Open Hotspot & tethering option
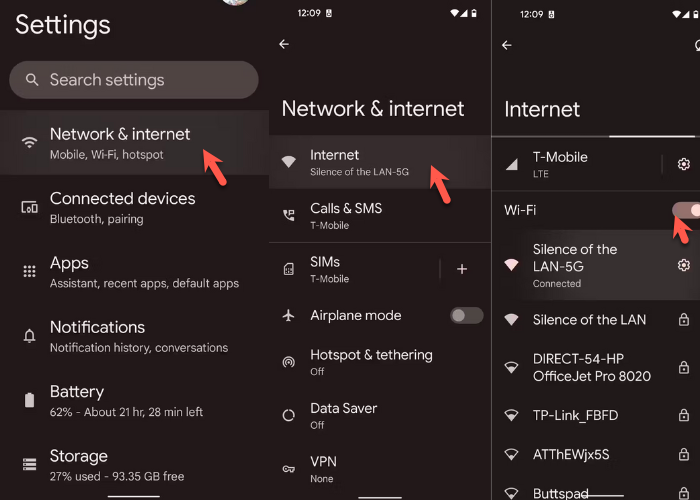Image resolution: width=700 pixels, height=500 pixels. coord(371,361)
